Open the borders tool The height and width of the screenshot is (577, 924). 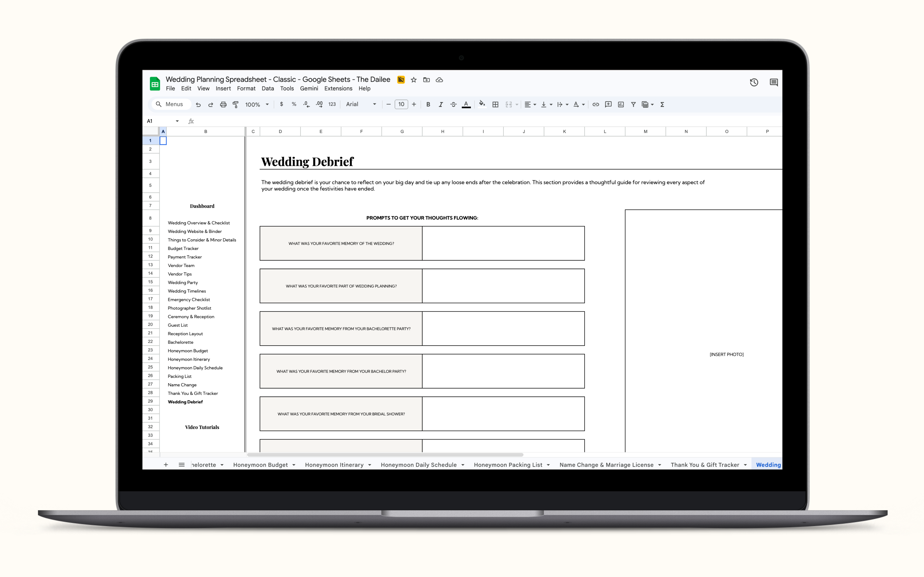point(495,105)
